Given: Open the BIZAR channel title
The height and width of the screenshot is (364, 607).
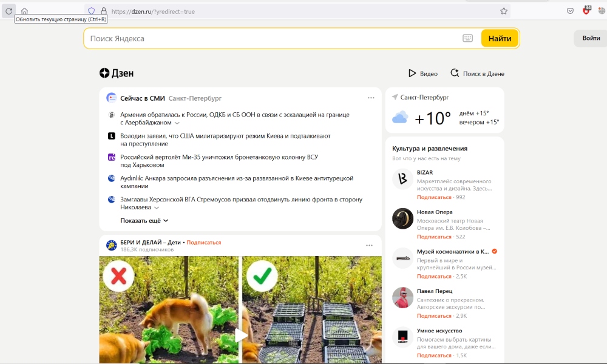Looking at the screenshot, I should (425, 172).
